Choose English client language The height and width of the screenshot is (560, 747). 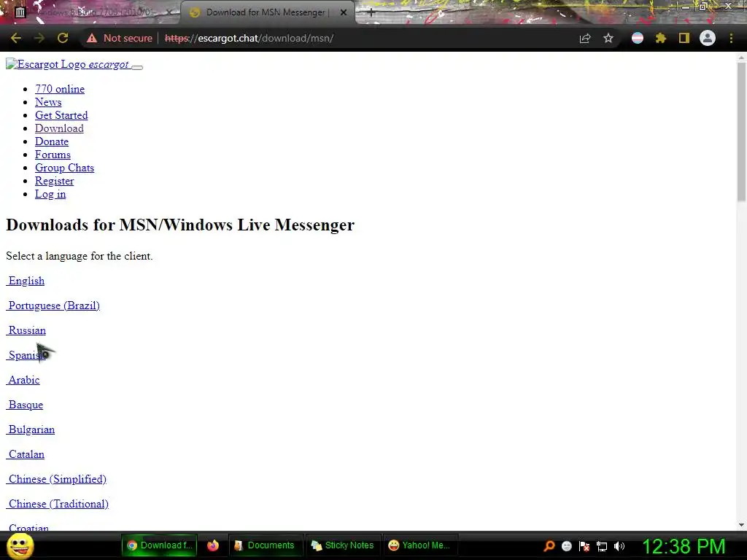(x=26, y=281)
